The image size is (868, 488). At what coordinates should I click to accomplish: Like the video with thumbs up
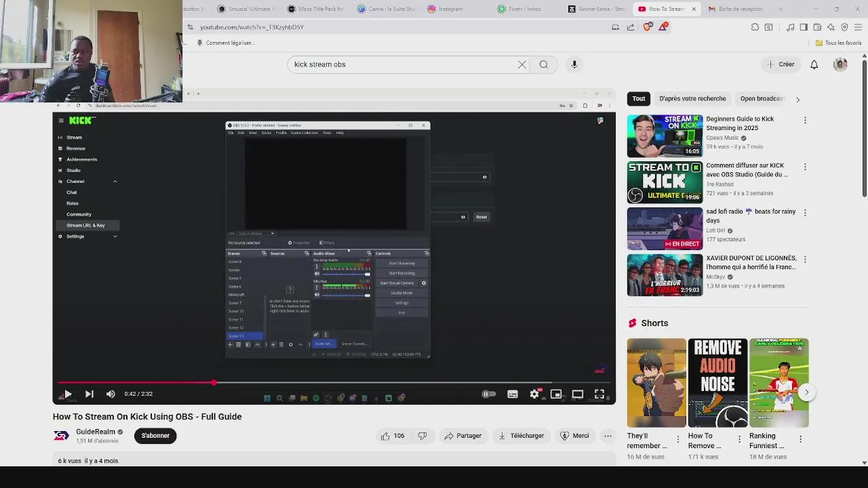tap(392, 436)
